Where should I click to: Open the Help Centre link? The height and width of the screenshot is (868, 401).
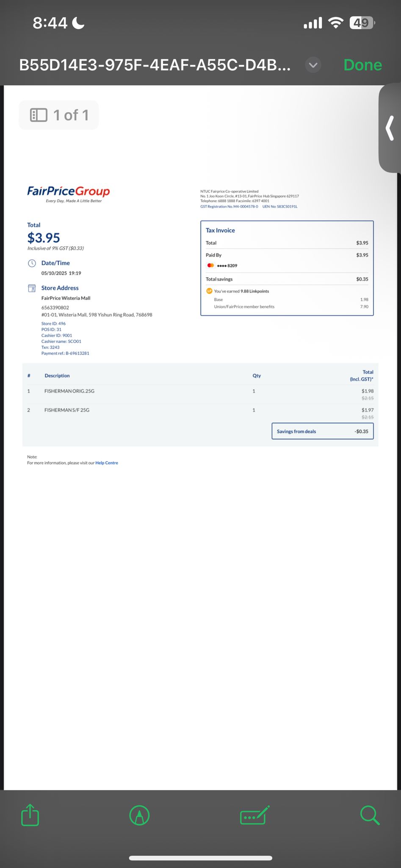point(107,463)
